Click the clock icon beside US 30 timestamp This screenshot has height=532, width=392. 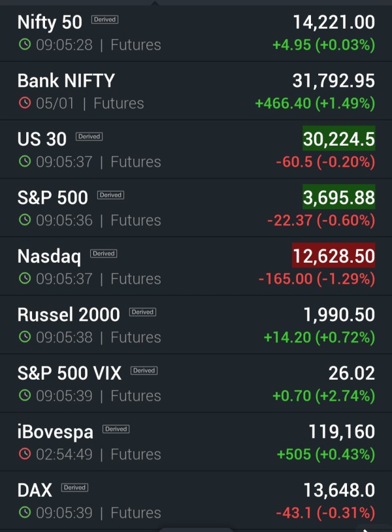[25, 161]
